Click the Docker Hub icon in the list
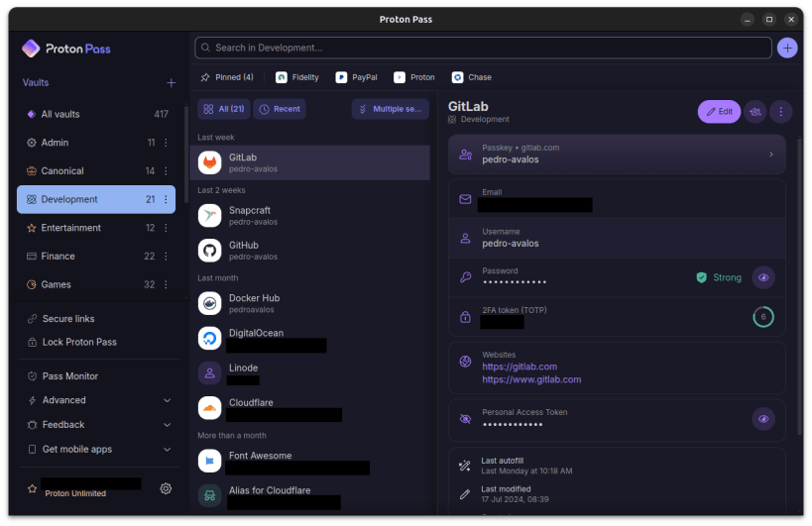The image size is (812, 526). pyautogui.click(x=210, y=303)
